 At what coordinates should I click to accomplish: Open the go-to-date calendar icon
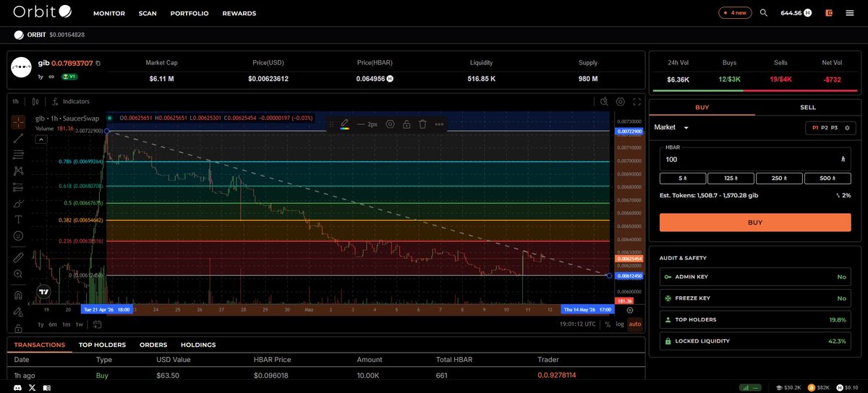[97, 324]
